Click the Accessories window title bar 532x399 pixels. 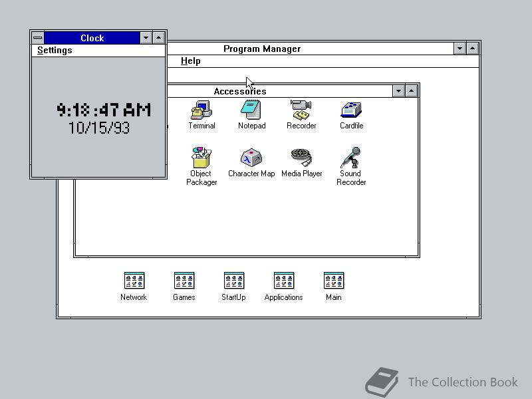click(279, 91)
